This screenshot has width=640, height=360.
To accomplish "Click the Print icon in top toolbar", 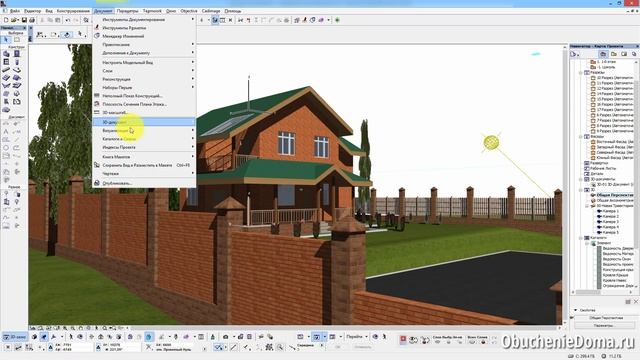I will (32, 20).
